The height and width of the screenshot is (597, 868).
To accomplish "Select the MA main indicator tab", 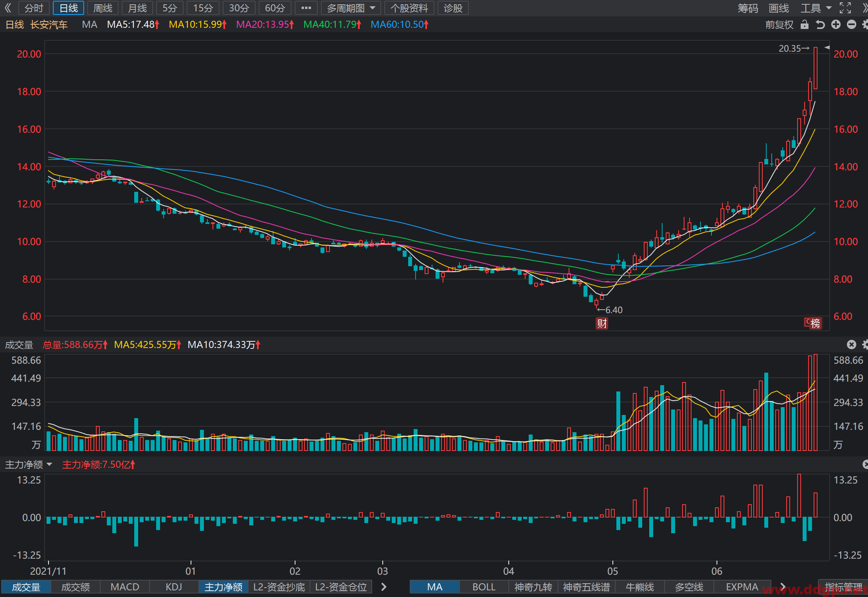I will (435, 587).
